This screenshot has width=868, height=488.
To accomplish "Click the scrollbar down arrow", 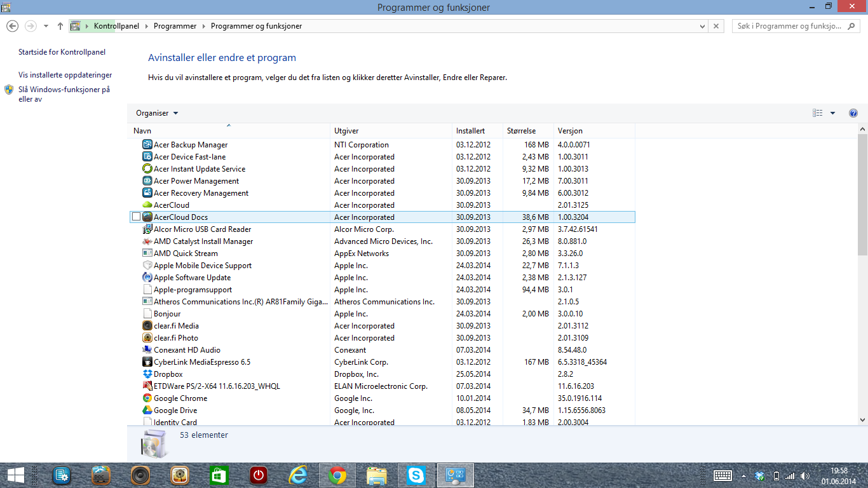I will (x=862, y=420).
